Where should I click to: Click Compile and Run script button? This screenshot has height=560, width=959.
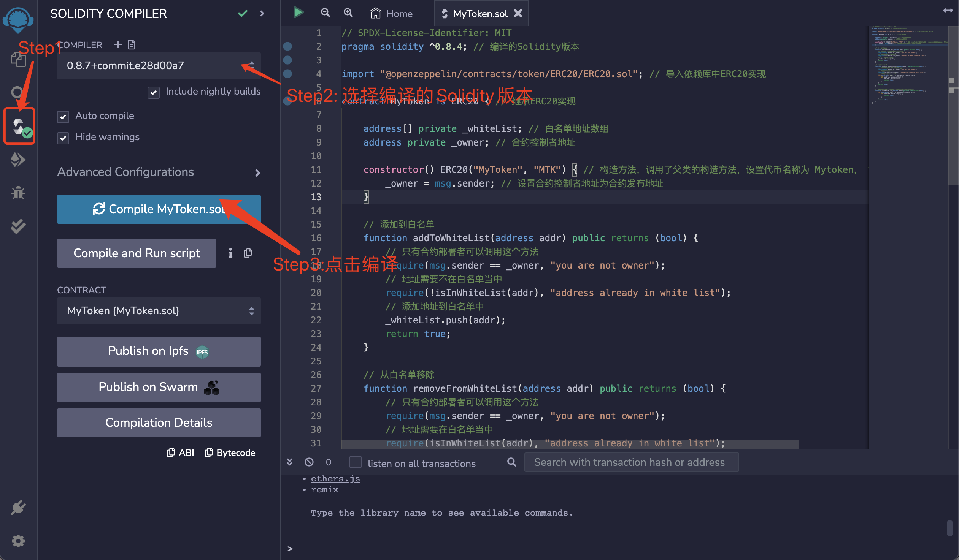click(x=137, y=253)
